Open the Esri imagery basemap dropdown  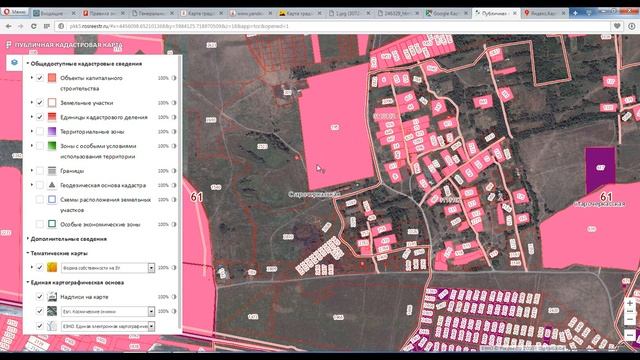coord(151,311)
